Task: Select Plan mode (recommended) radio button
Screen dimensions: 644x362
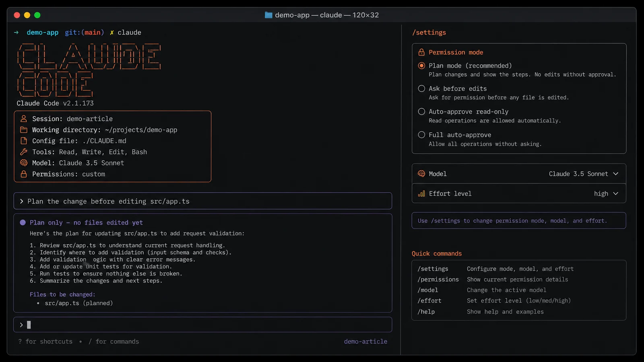Action: click(x=421, y=66)
